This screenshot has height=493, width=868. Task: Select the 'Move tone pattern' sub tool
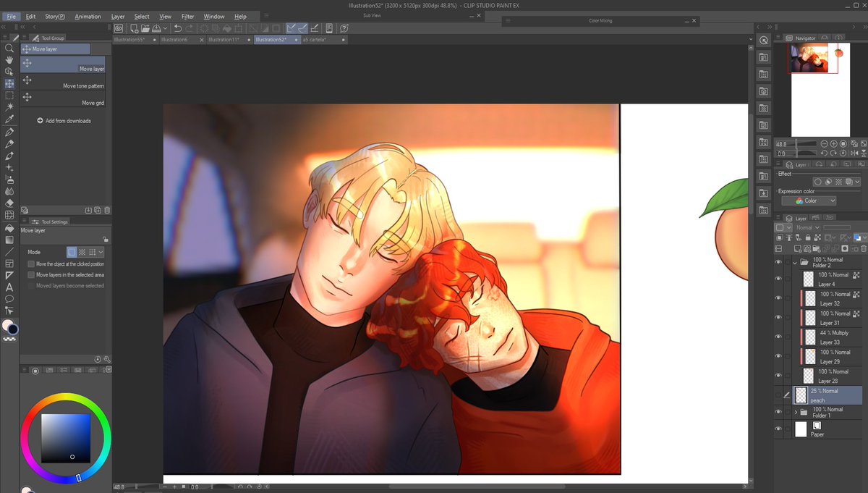tap(63, 81)
